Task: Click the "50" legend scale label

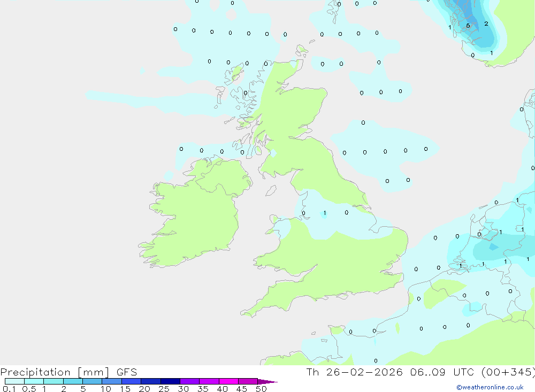Action: tap(261, 389)
